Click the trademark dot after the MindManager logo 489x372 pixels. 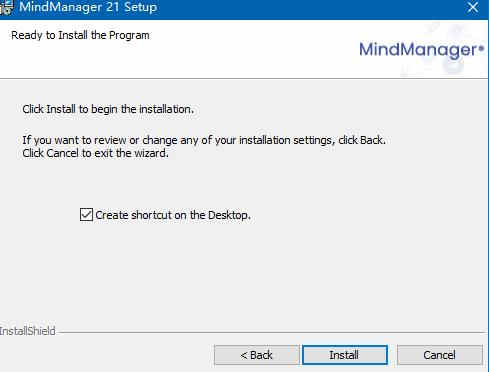click(x=481, y=49)
